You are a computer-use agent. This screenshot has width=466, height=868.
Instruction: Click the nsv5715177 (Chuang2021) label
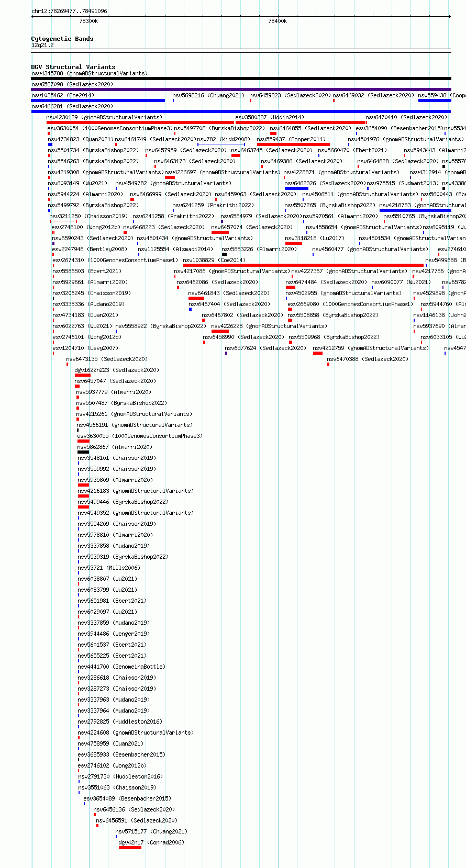pos(151,831)
